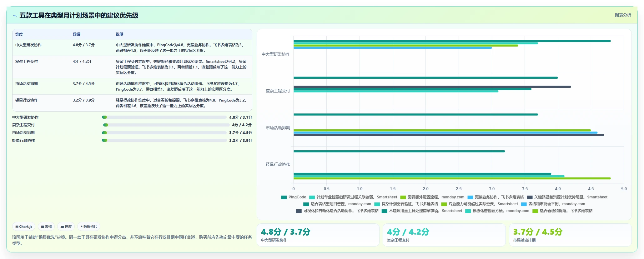Image resolution: width=644 pixels, height=259 pixels.
Task: Click the 进度 tag chip
Action: pyautogui.click(x=66, y=227)
